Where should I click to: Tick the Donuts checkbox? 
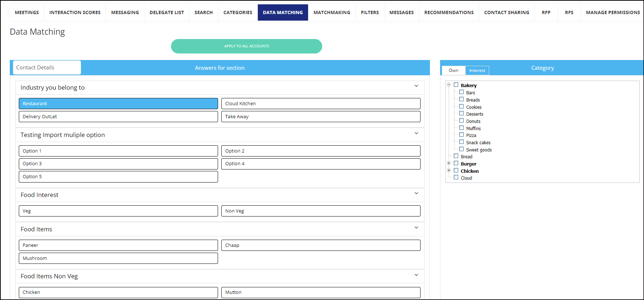coord(461,121)
